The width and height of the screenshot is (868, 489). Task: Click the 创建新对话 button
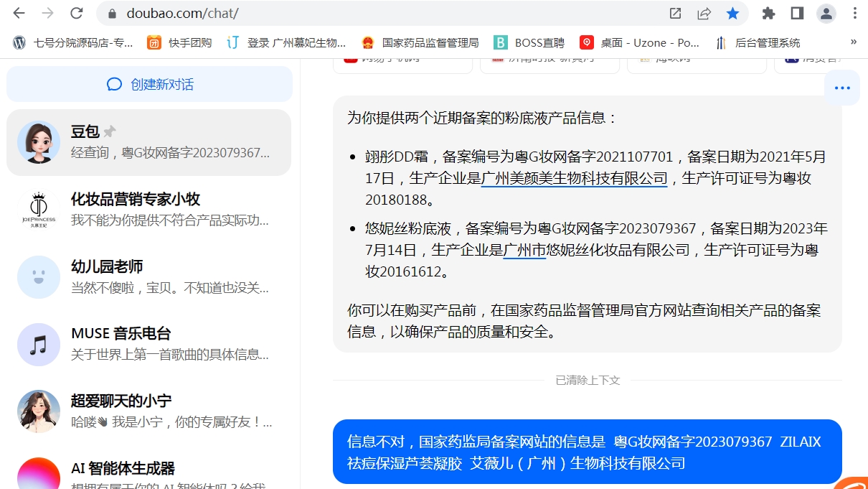tap(149, 85)
